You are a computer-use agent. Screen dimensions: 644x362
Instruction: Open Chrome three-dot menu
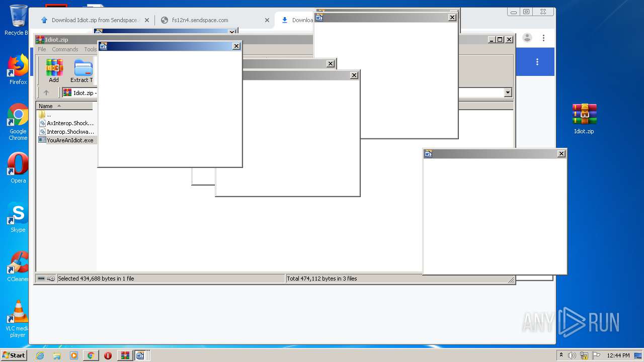point(543,38)
